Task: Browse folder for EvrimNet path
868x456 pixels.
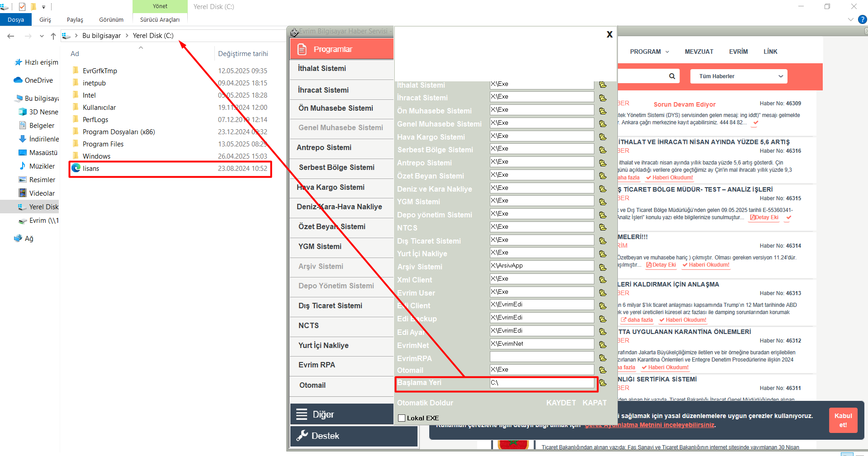Action: click(x=602, y=345)
